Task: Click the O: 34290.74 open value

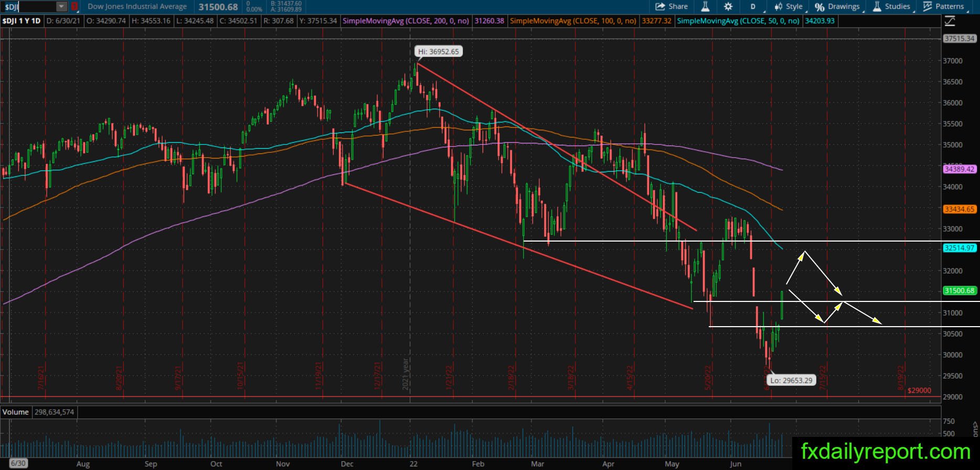Action: click(106, 21)
